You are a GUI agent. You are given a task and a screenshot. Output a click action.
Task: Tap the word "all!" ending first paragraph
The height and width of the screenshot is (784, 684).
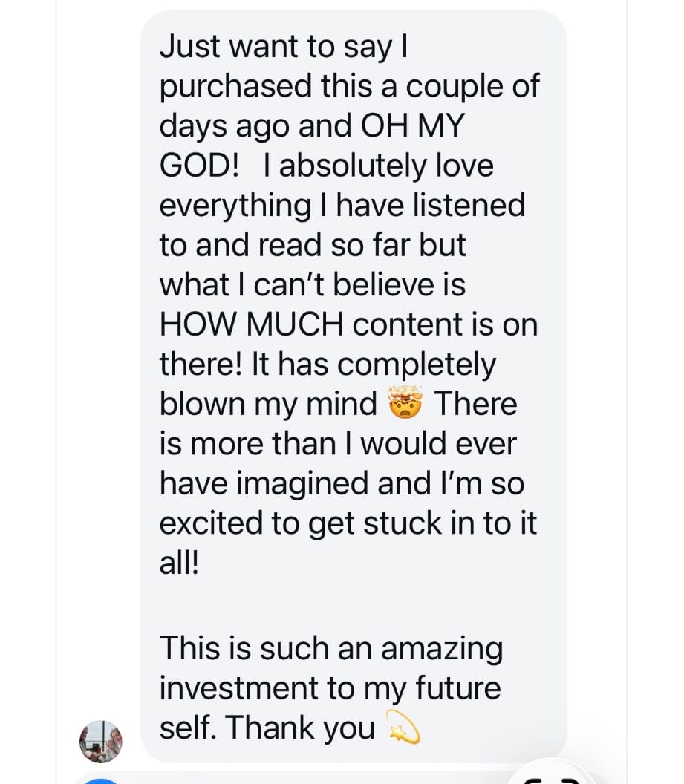coord(179,563)
